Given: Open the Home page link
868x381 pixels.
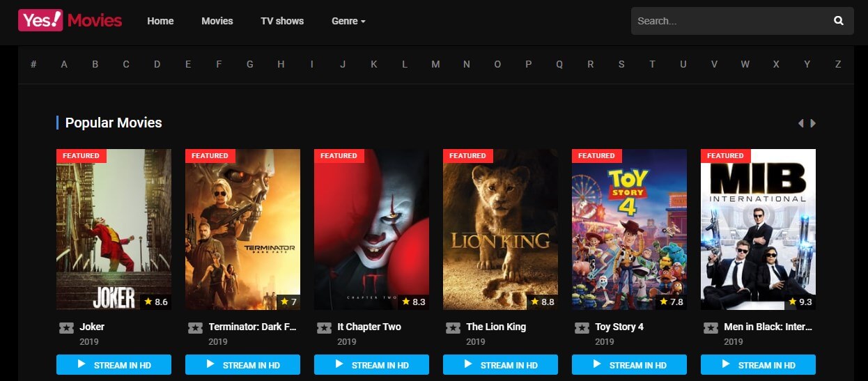Looking at the screenshot, I should (160, 21).
